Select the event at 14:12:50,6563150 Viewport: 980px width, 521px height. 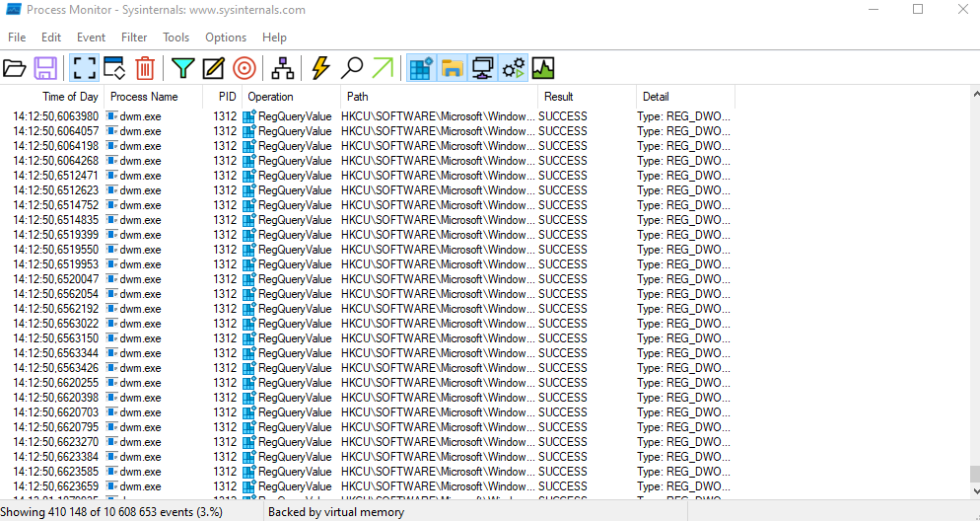point(368,338)
